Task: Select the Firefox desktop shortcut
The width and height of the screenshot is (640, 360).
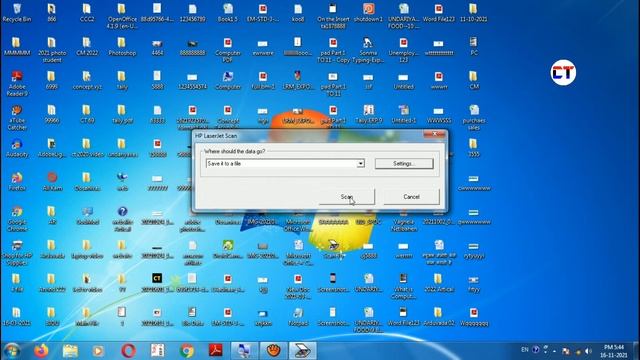Action: 17,182
